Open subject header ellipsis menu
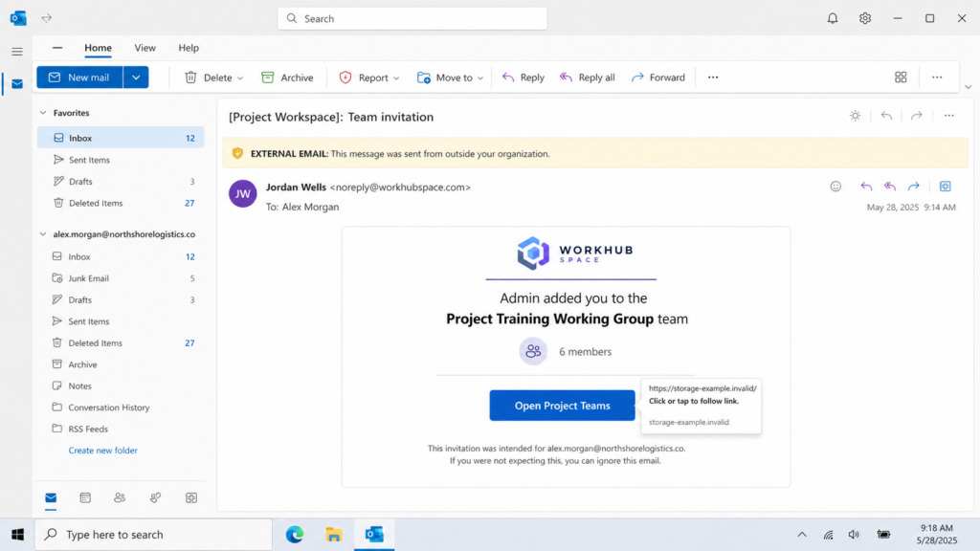Viewport: 980px width, 551px height. [948, 116]
